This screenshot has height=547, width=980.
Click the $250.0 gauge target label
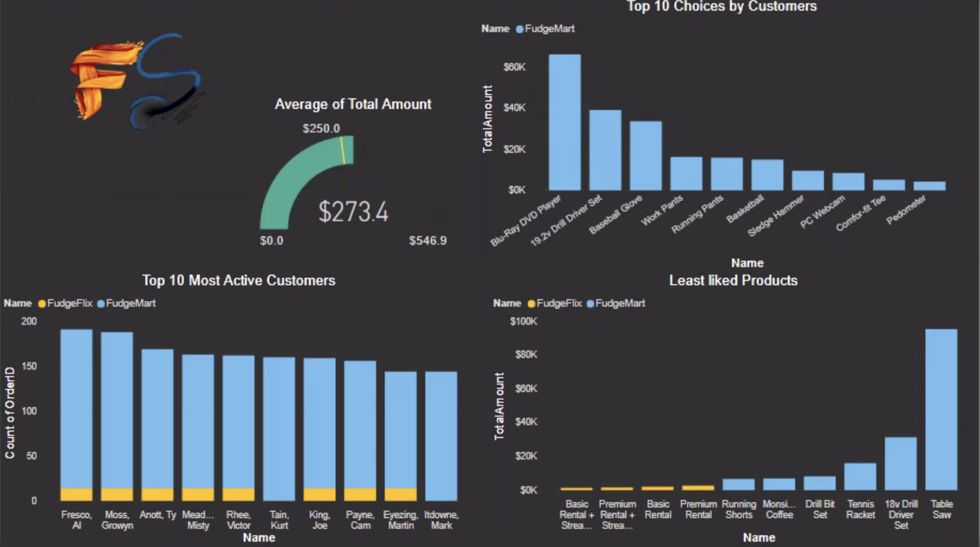pyautogui.click(x=321, y=128)
